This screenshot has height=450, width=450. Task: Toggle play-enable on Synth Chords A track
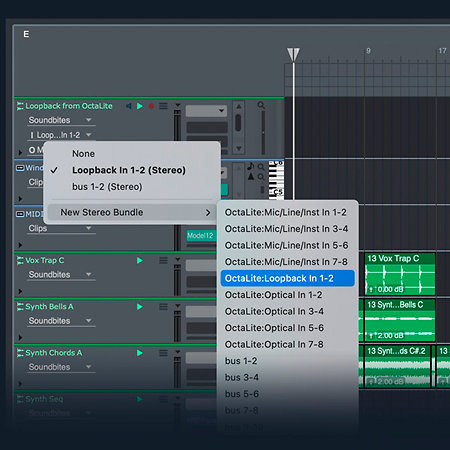140,353
